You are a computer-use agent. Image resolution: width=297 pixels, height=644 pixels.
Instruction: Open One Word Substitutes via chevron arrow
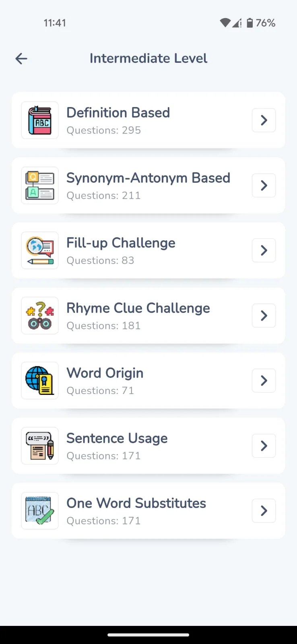click(264, 511)
